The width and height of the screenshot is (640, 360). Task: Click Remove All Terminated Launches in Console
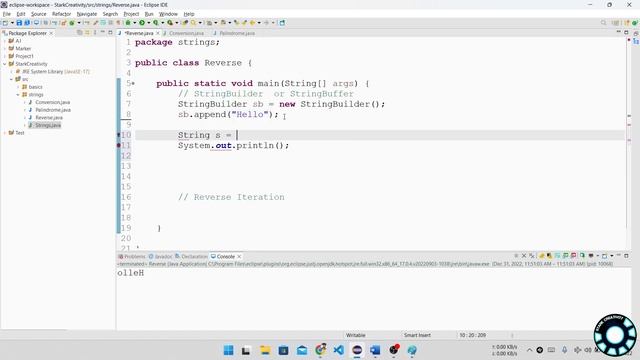coord(532,256)
